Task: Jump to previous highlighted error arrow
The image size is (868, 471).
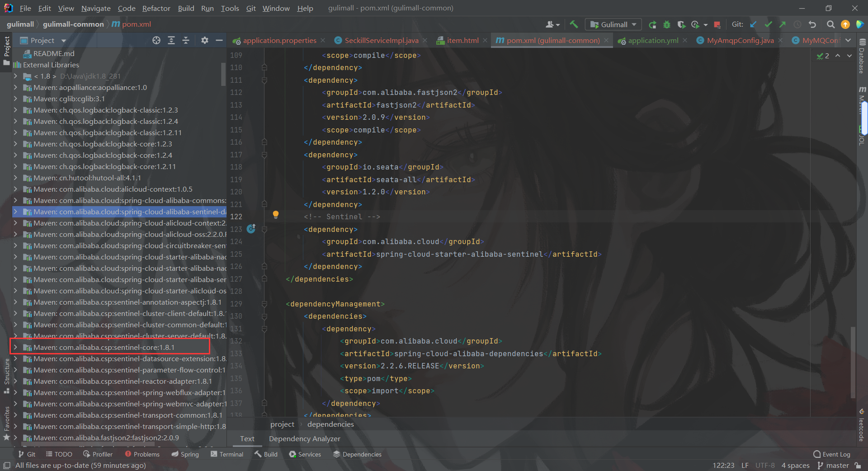Action: click(x=838, y=56)
